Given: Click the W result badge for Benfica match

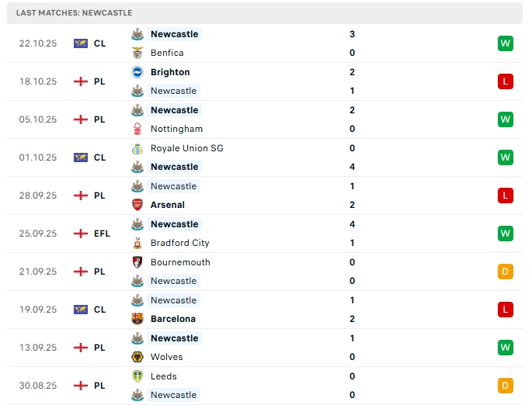Looking at the screenshot, I should pyautogui.click(x=506, y=43).
